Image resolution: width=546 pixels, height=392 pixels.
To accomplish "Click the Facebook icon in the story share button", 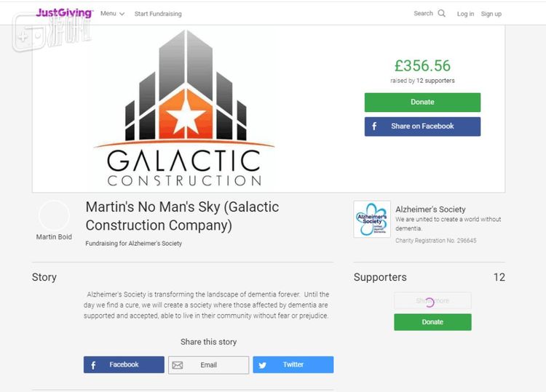I will tap(95, 364).
